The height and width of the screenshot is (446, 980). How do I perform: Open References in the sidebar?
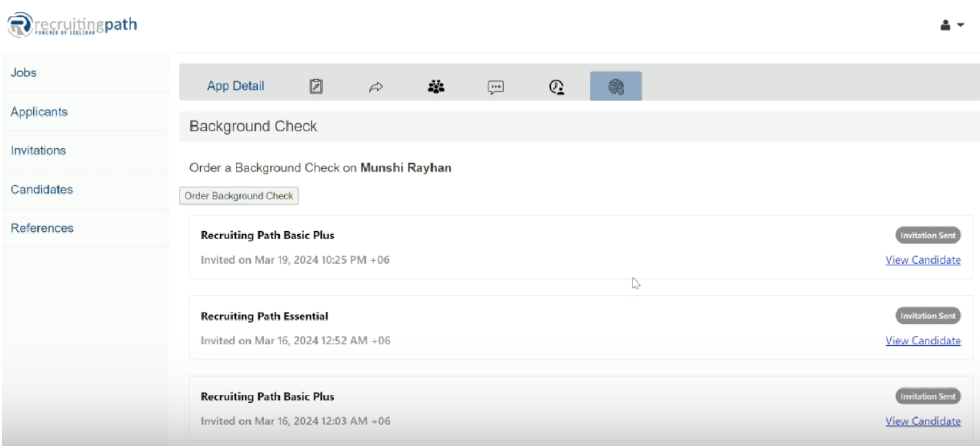coord(42,228)
